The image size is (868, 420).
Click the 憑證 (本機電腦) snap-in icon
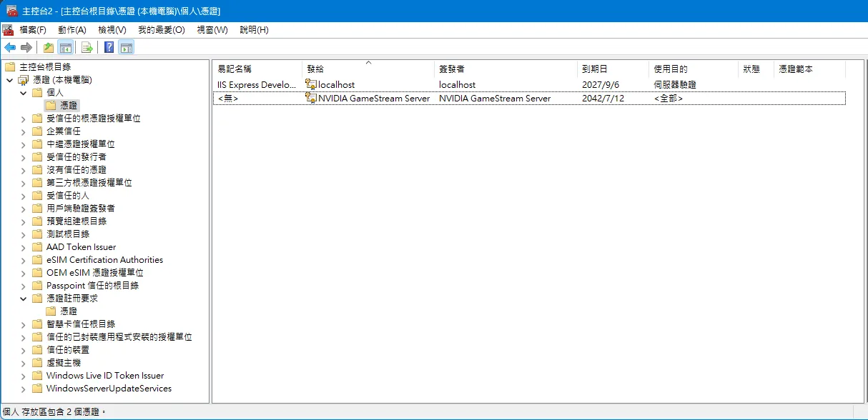pos(24,80)
